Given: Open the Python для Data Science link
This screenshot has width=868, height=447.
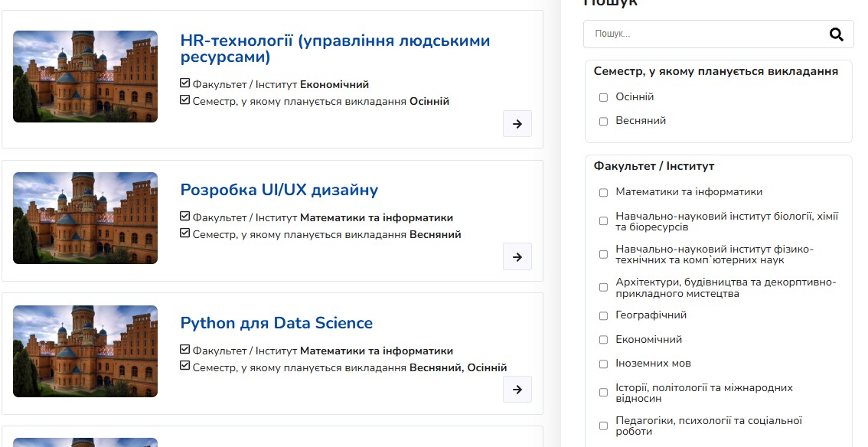Looking at the screenshot, I should coord(276,323).
